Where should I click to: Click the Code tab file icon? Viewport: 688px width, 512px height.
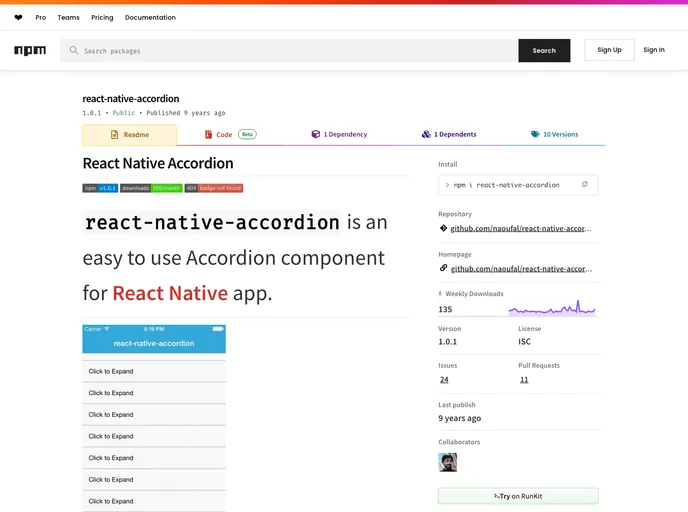point(208,134)
